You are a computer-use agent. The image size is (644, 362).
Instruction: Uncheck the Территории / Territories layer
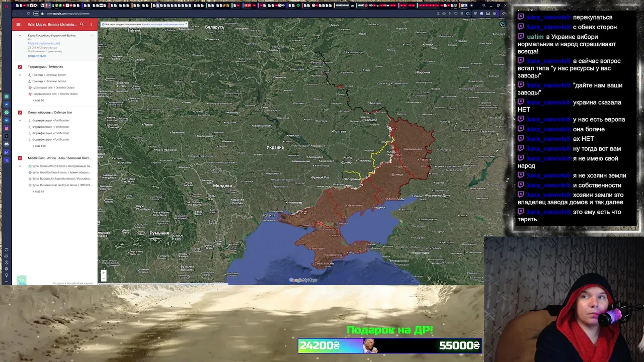click(x=20, y=67)
